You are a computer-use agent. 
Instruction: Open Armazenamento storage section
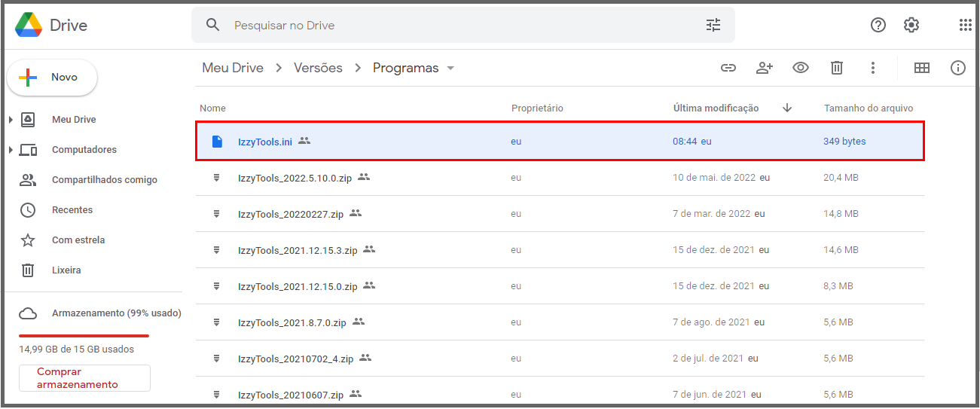[x=117, y=313]
